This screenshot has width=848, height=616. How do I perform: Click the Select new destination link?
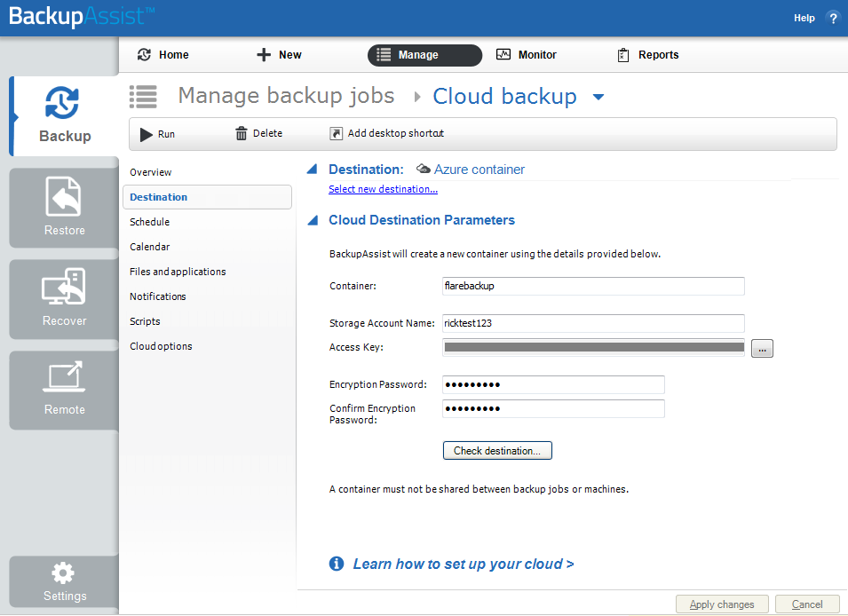tap(383, 189)
